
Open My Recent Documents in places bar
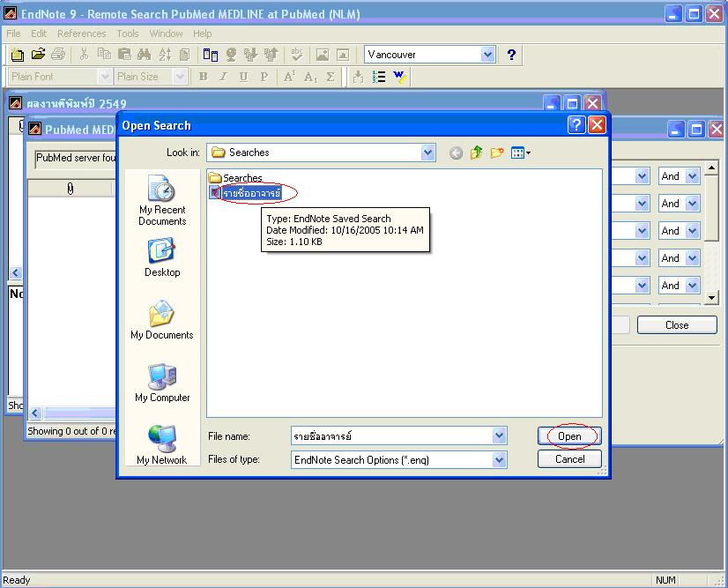162,200
